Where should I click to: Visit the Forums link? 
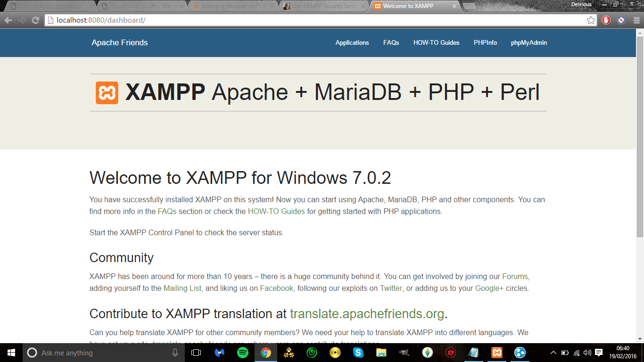(516, 276)
